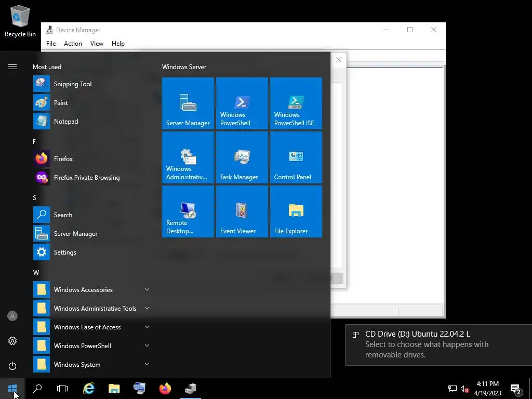Open the Recycle Bin desktop icon
The width and height of the screenshot is (532, 399).
click(20, 21)
